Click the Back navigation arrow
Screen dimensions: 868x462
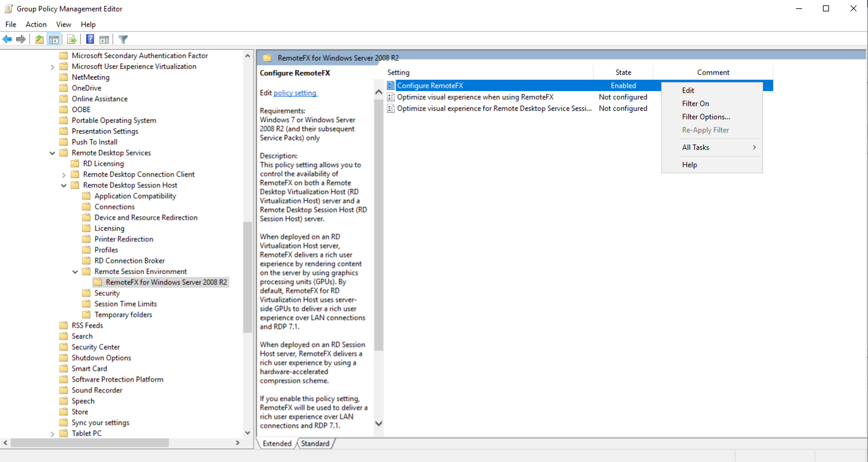tap(7, 39)
